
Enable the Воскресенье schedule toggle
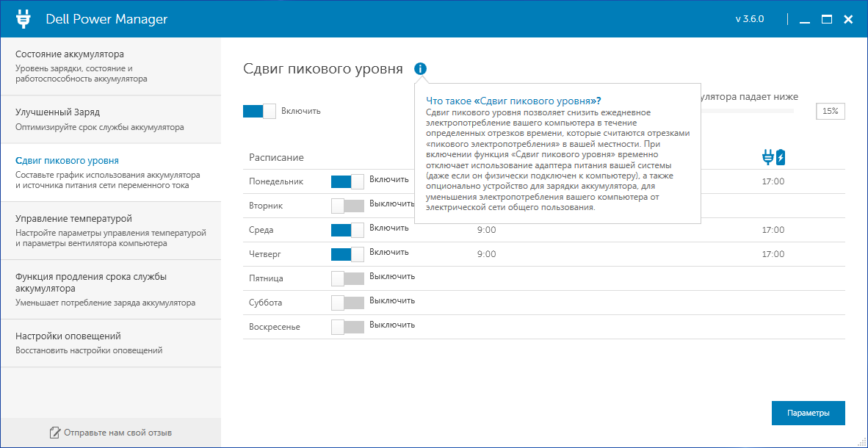tap(347, 327)
